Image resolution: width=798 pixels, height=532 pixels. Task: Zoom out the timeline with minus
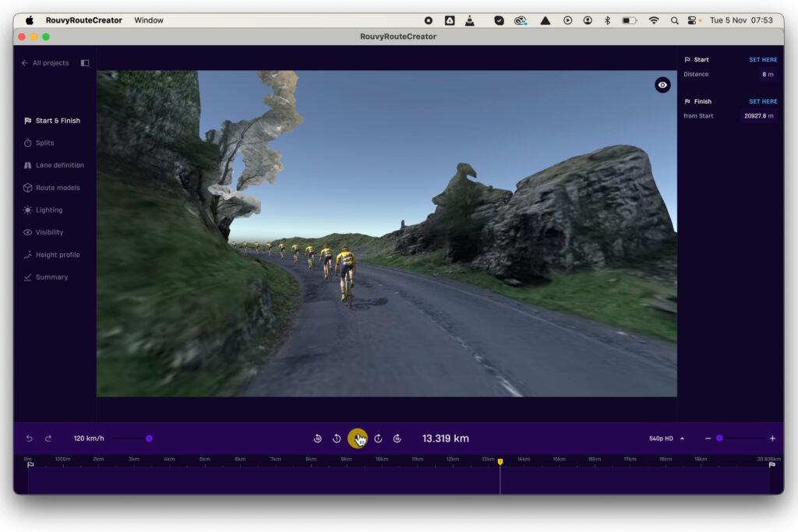(x=708, y=439)
